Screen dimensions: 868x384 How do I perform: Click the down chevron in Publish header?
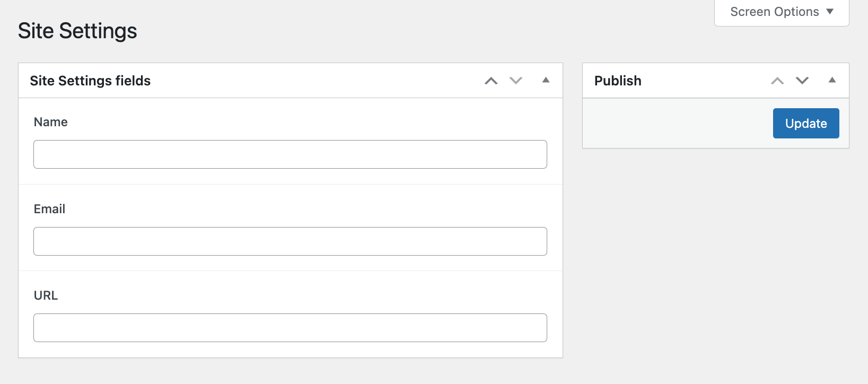[802, 81]
